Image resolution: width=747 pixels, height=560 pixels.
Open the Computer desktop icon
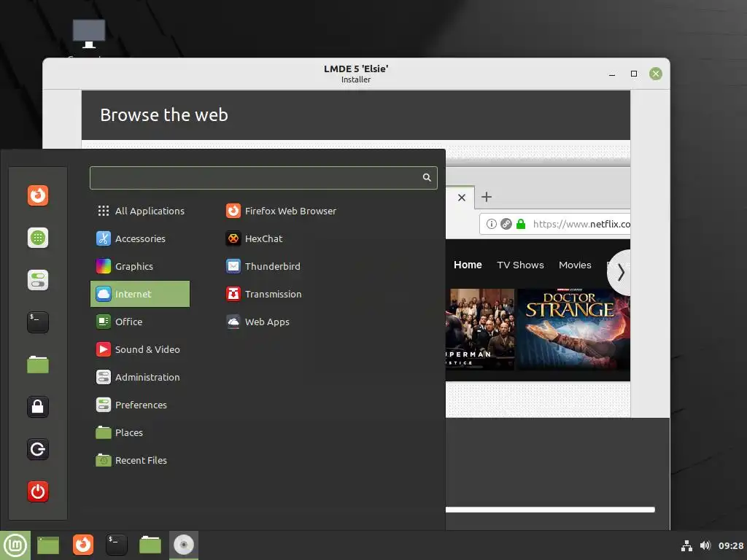pos(88,34)
